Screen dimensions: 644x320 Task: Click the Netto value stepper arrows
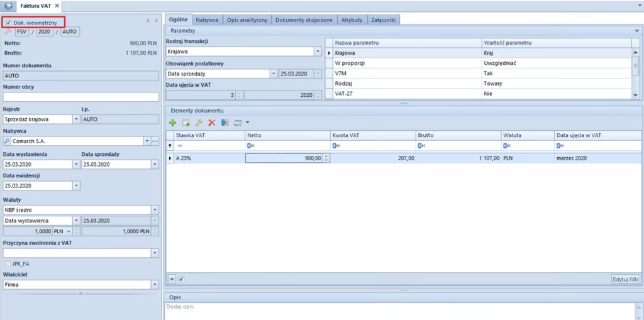point(326,158)
